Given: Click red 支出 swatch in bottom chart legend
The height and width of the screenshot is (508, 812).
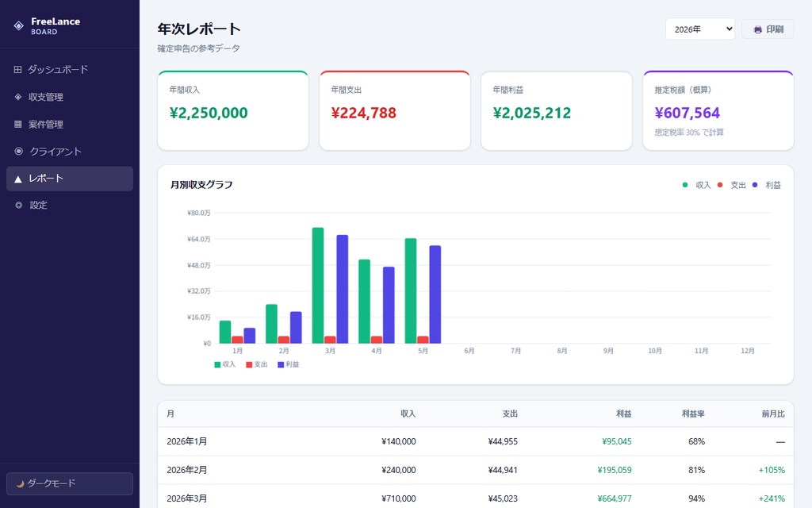Looking at the screenshot, I should tap(249, 365).
